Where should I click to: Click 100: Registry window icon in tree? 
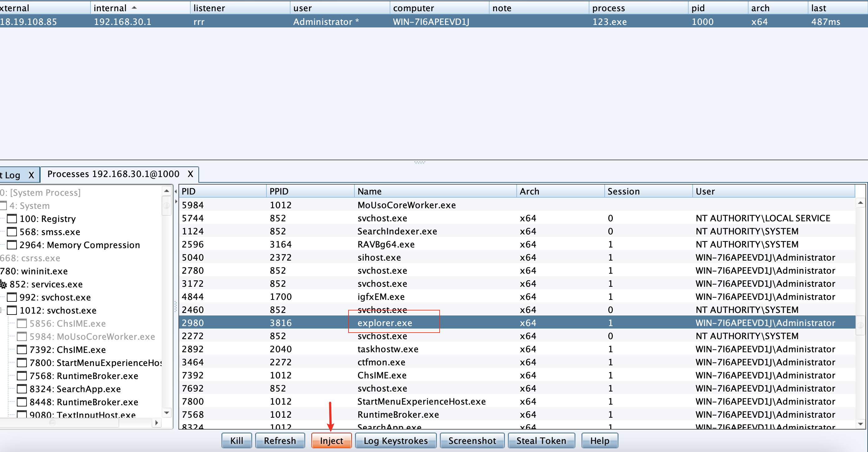pos(12,219)
